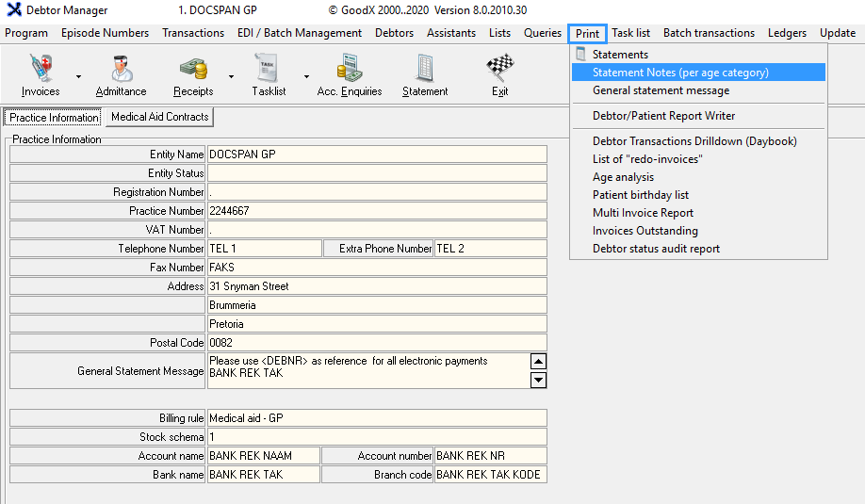Expand the Tasklist dropdown arrow
Screen dimensions: 865x504
(x=306, y=76)
